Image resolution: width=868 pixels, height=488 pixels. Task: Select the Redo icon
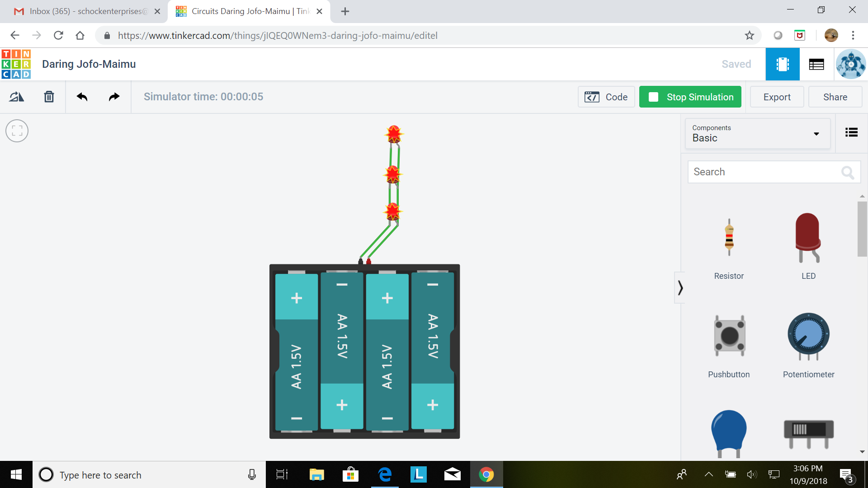click(x=113, y=96)
